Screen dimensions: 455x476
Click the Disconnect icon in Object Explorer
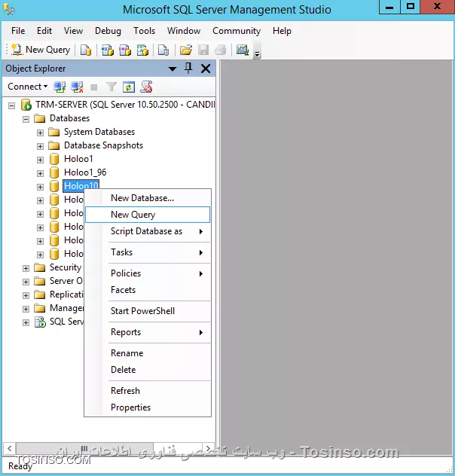pos(77,87)
